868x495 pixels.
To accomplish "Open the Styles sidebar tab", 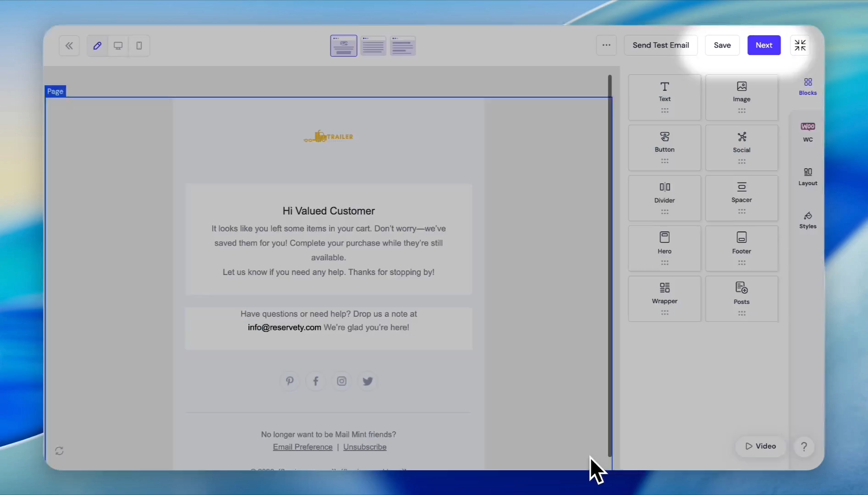I will coord(808,220).
